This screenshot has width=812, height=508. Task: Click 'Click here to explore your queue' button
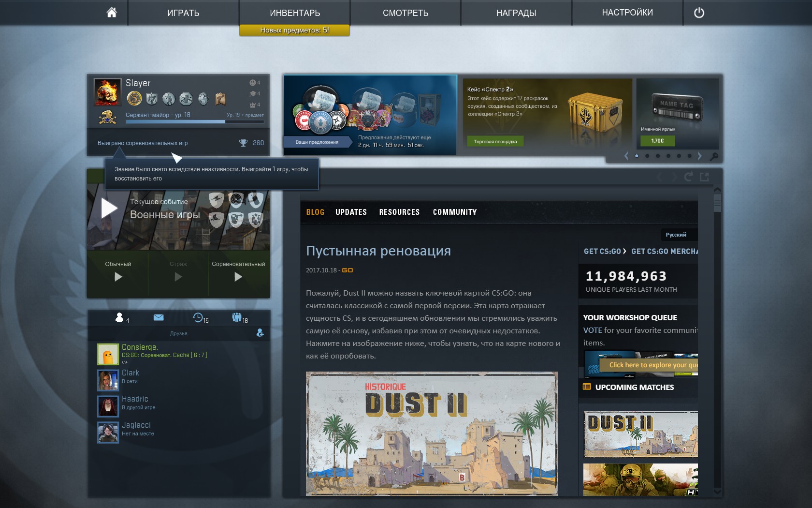point(649,365)
